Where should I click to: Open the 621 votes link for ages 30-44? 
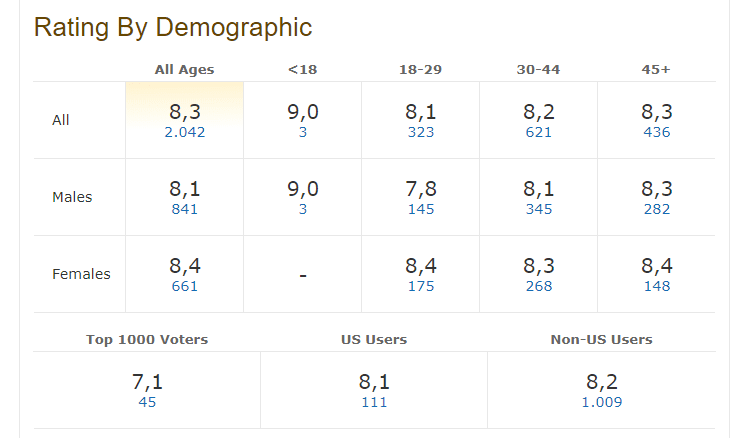pyautogui.click(x=539, y=132)
